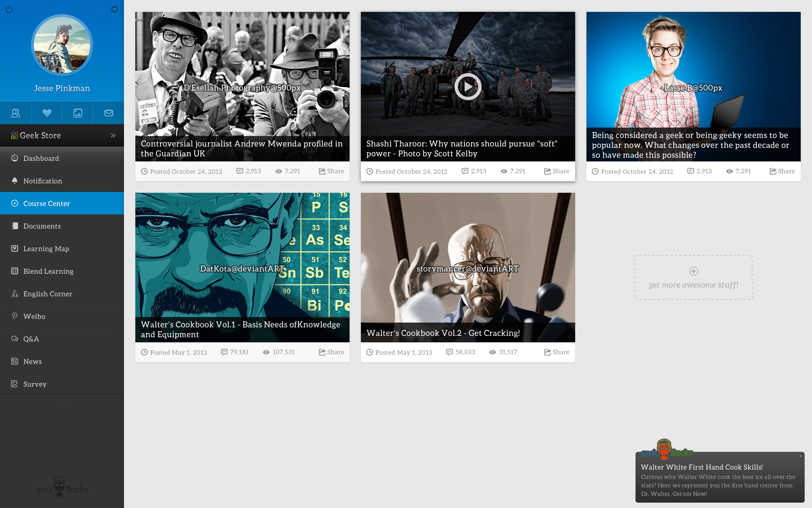Open Dashboard in sidebar
Screen dimensions: 812x508
pos(62,158)
